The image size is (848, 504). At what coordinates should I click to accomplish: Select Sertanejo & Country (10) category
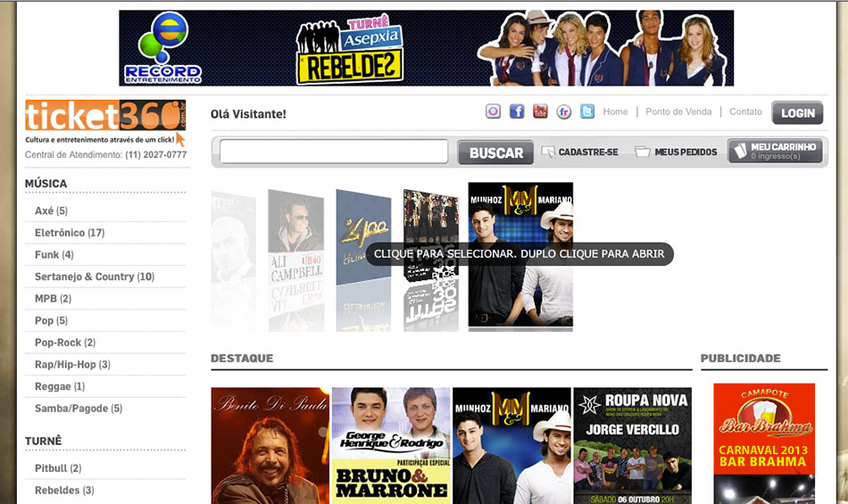click(x=95, y=277)
